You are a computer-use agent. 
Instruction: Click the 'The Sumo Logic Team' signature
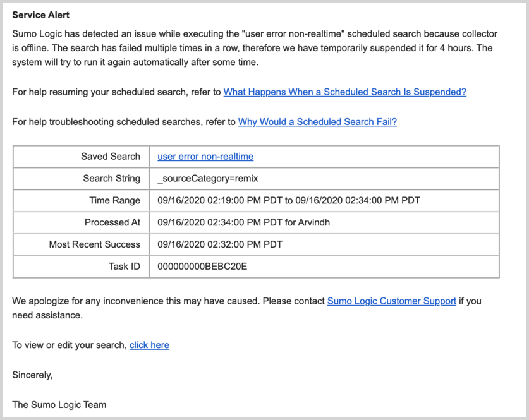(x=59, y=404)
